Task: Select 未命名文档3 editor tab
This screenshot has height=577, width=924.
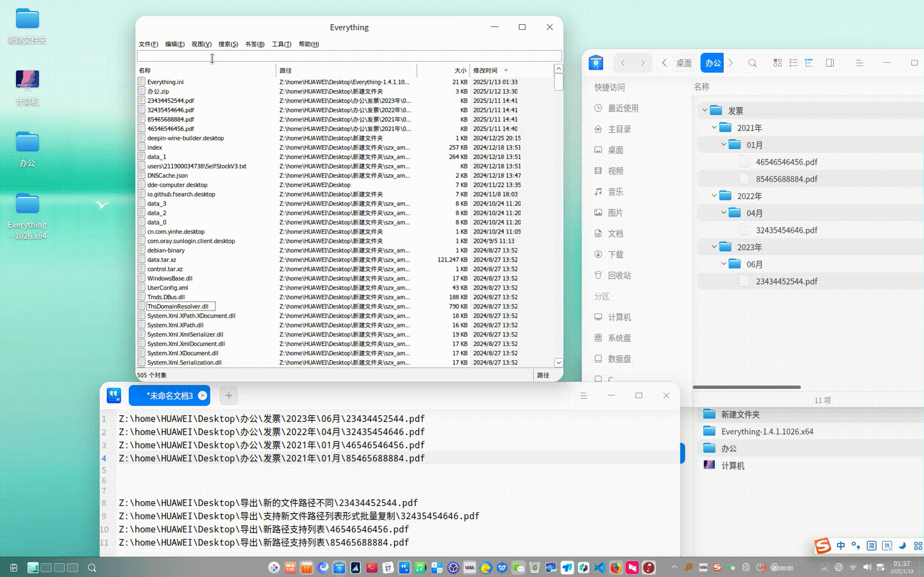Action: click(169, 395)
